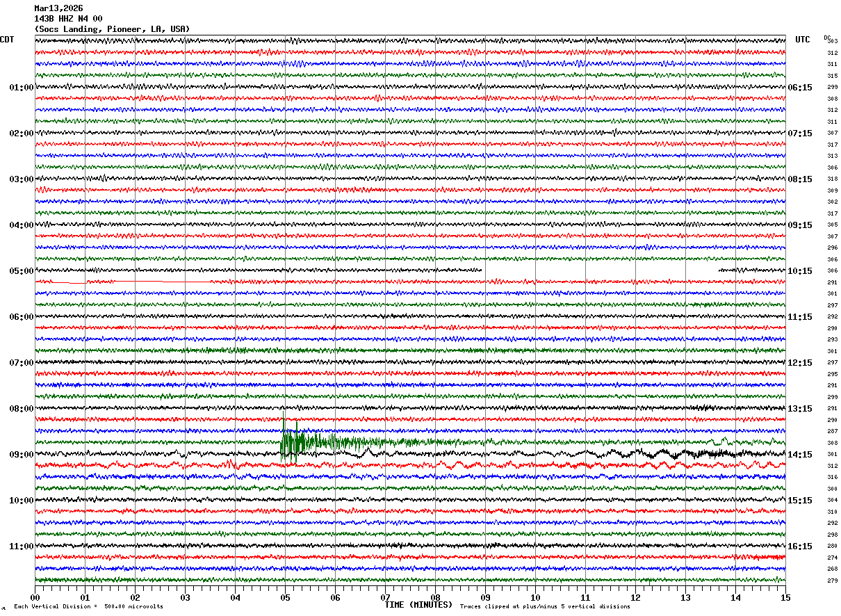Click the 'Traces clipped' footnote text
Image resolution: width=841 pixels, height=616 pixels.
545,607
